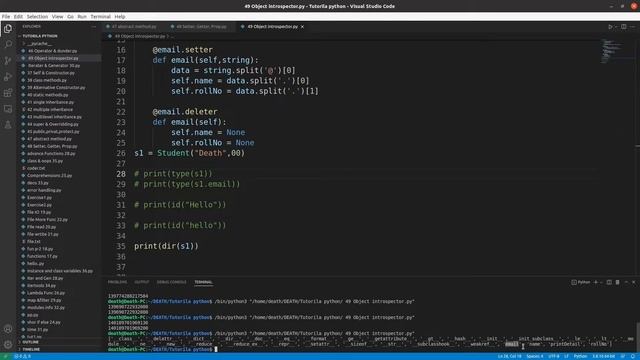The image size is (640, 360).
Task: Create a new terminal with plus icon
Action: pos(596,282)
